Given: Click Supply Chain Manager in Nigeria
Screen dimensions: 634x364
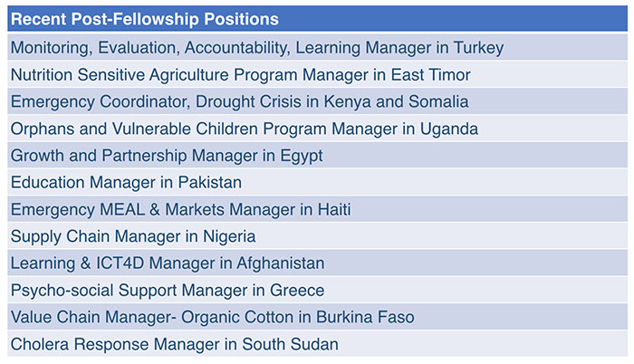Looking at the screenshot, I should click(317, 236).
